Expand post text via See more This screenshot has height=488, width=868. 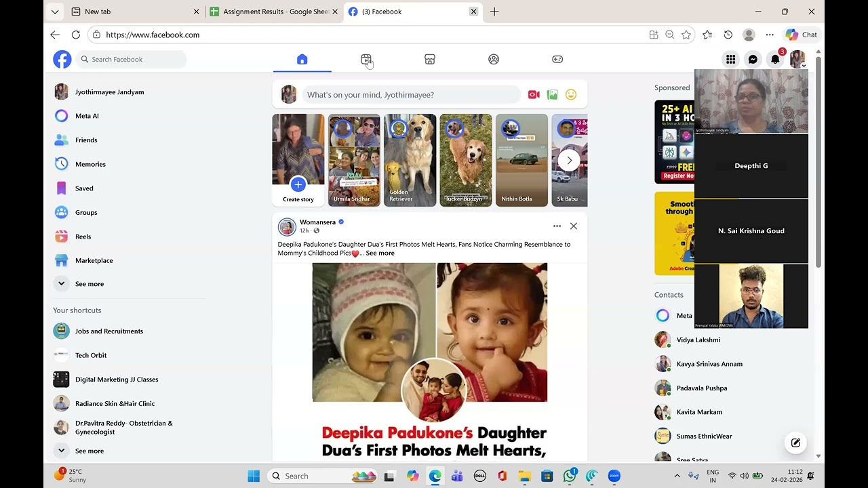coord(380,253)
